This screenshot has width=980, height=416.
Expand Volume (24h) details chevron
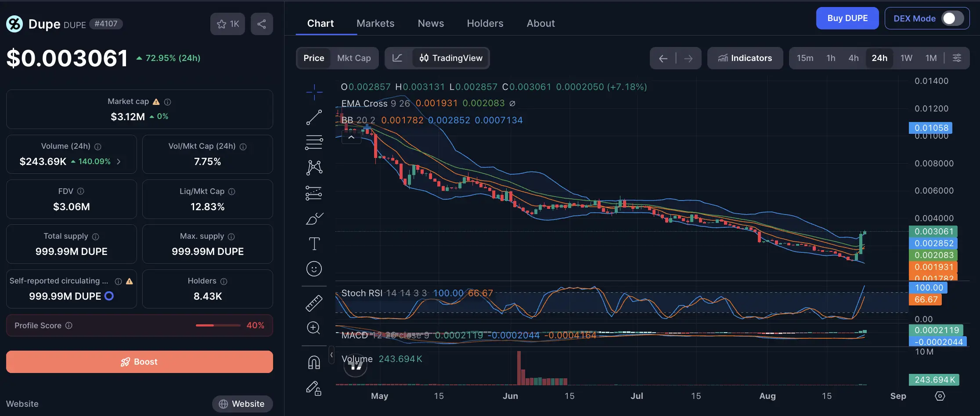119,161
